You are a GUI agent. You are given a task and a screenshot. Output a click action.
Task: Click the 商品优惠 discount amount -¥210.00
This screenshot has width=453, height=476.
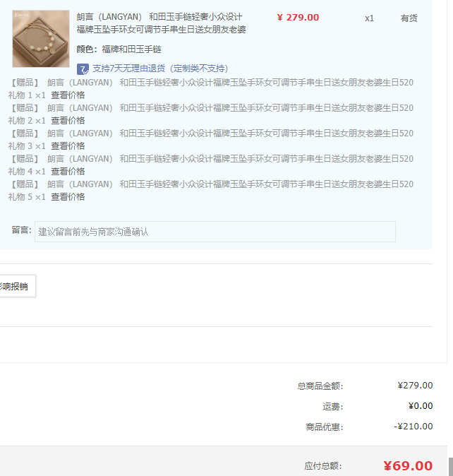(413, 427)
